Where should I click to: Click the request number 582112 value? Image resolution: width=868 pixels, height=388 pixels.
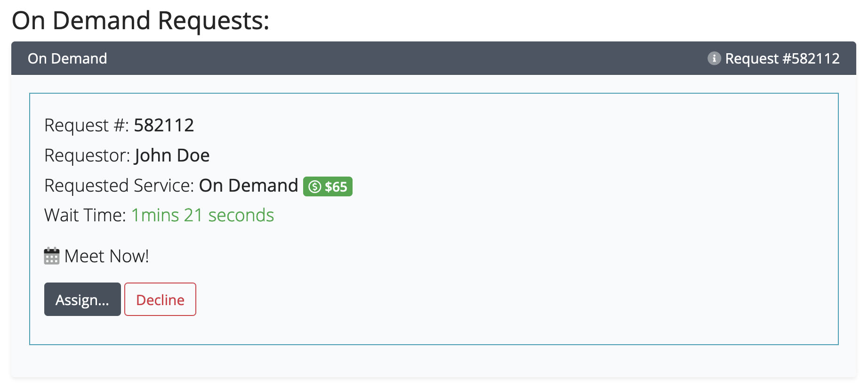tap(163, 125)
